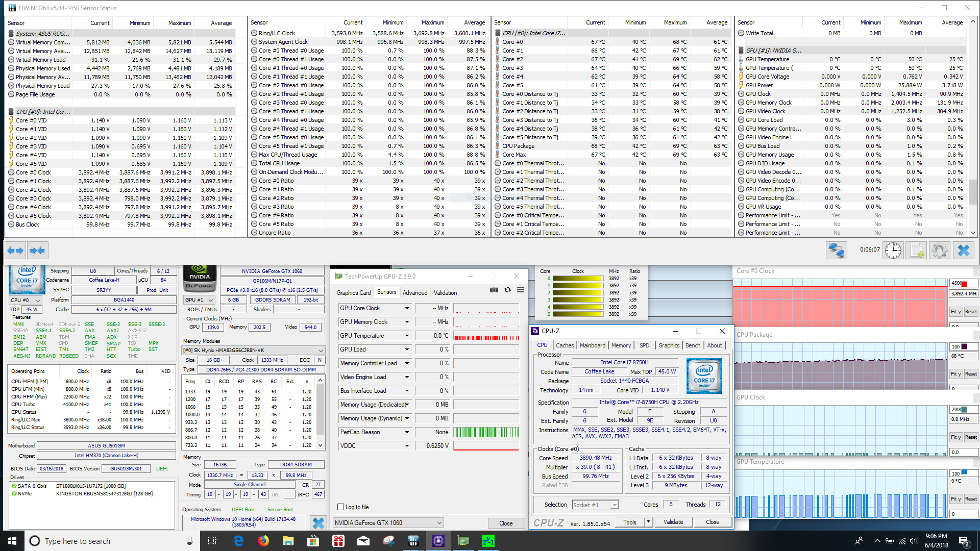Open the GPU #1 selector in HWiNFO summary

(x=200, y=300)
